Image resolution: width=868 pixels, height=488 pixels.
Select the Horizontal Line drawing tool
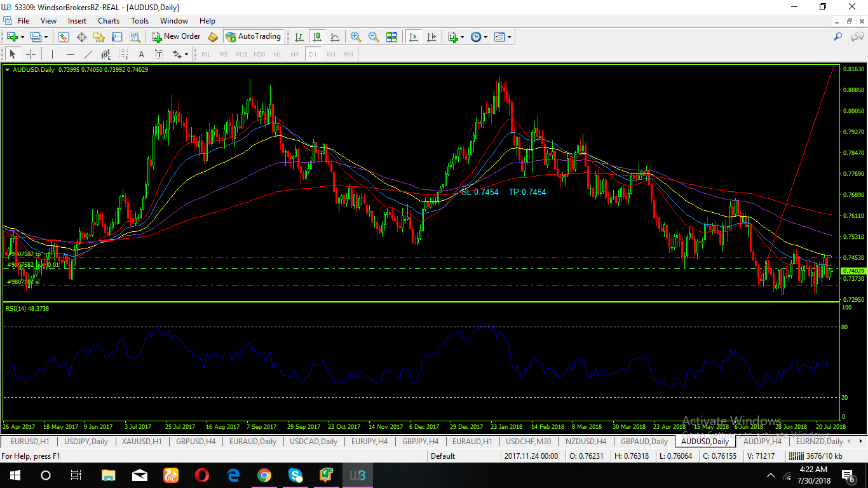pyautogui.click(x=70, y=54)
